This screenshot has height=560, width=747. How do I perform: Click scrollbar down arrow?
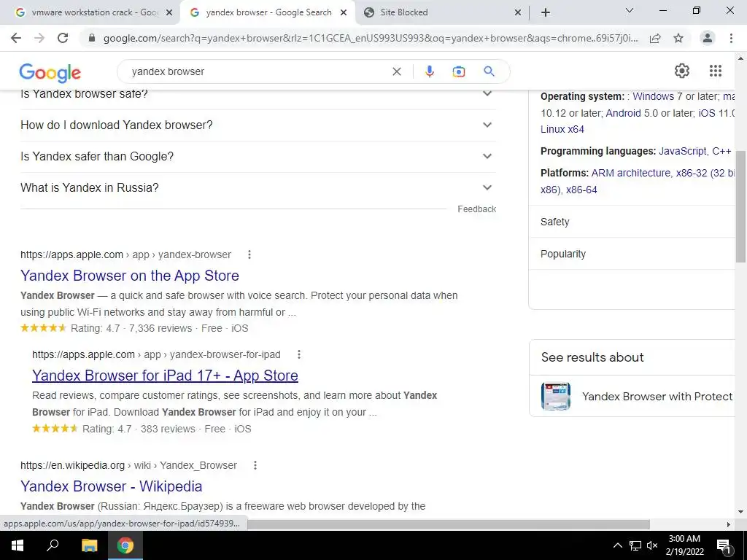click(740, 513)
